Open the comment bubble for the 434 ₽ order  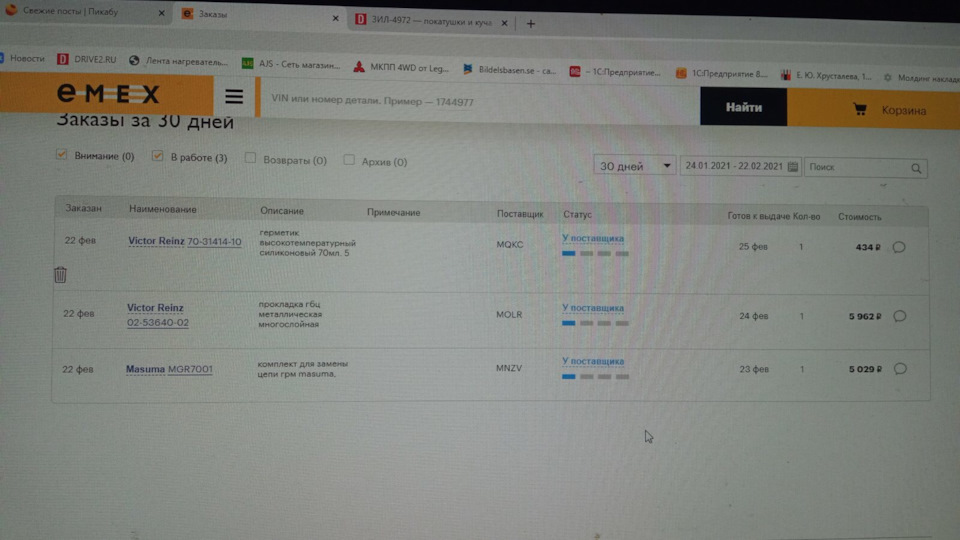[x=899, y=247]
